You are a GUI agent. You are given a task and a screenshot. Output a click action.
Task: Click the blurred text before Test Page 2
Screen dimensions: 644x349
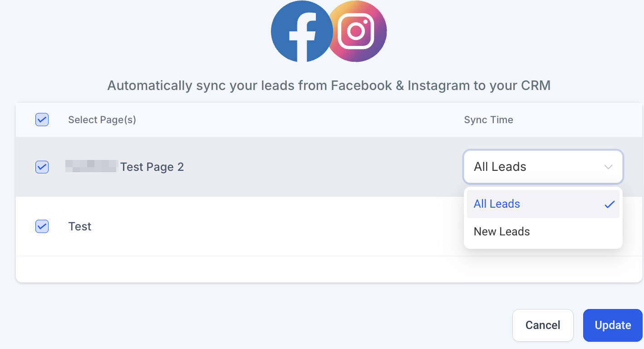(x=92, y=166)
